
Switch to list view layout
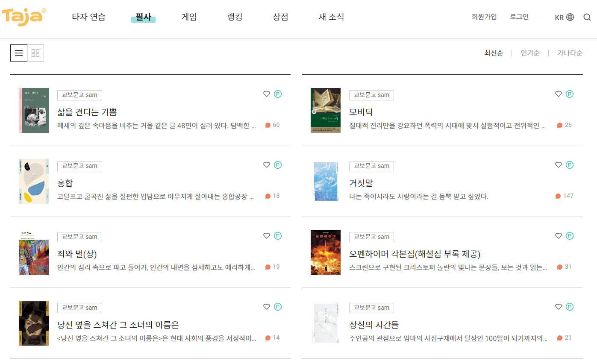(19, 53)
